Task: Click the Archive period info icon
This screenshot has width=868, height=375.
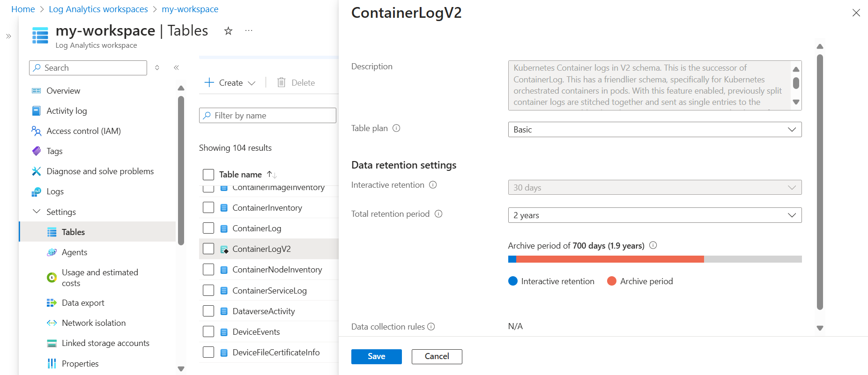Action: click(x=653, y=245)
